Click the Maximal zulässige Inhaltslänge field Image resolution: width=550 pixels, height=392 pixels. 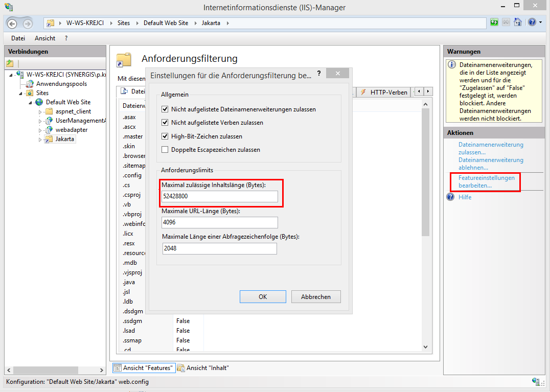click(x=220, y=196)
